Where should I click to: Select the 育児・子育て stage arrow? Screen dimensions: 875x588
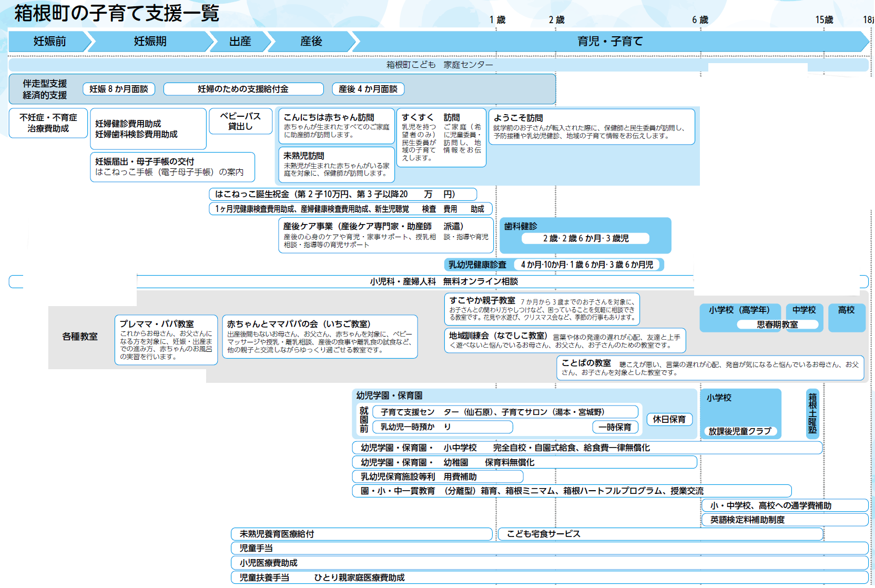pos(610,41)
